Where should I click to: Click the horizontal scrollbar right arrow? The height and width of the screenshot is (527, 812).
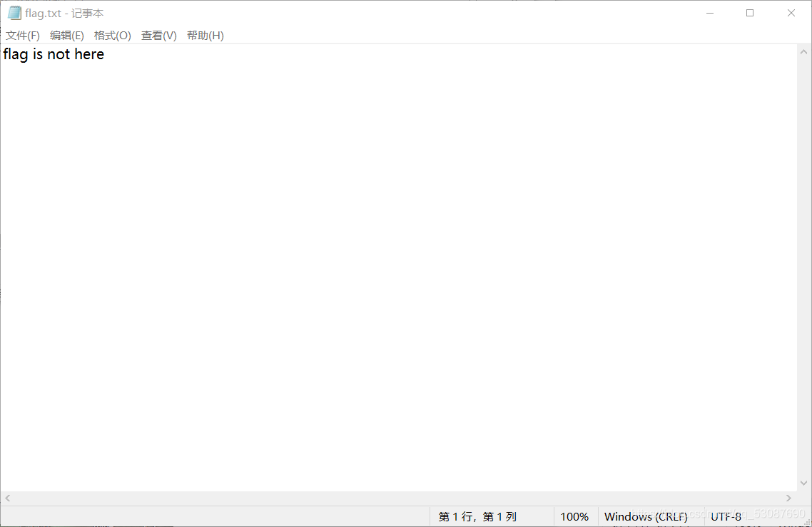pyautogui.click(x=788, y=498)
